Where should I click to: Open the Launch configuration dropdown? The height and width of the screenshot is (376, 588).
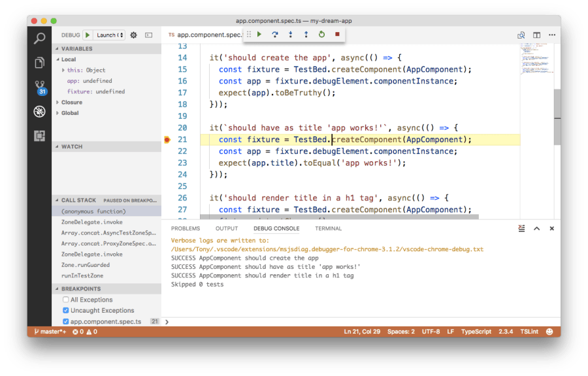(x=109, y=35)
